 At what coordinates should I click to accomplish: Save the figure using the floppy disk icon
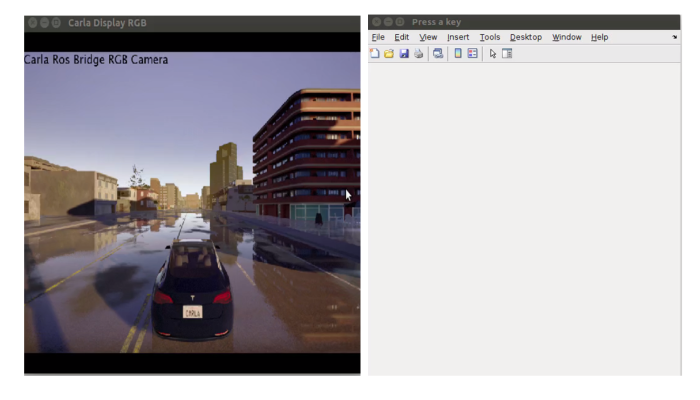(x=404, y=54)
